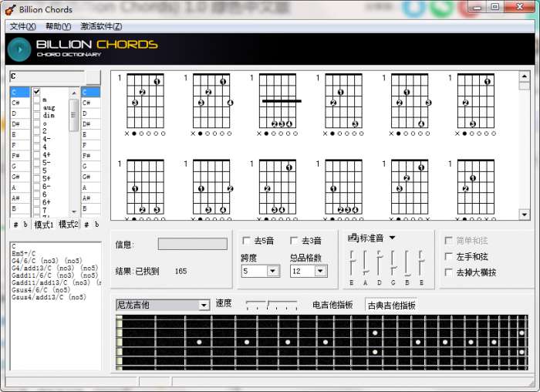Open the 文件(X) menu
Image resolution: width=540 pixels, height=392 pixels.
click(x=22, y=26)
